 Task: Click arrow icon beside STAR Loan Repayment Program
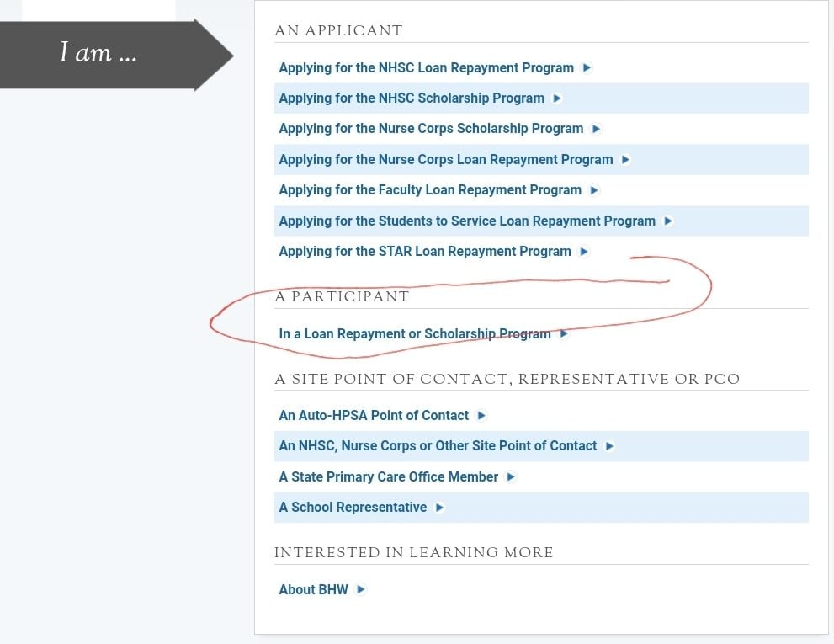tap(583, 251)
